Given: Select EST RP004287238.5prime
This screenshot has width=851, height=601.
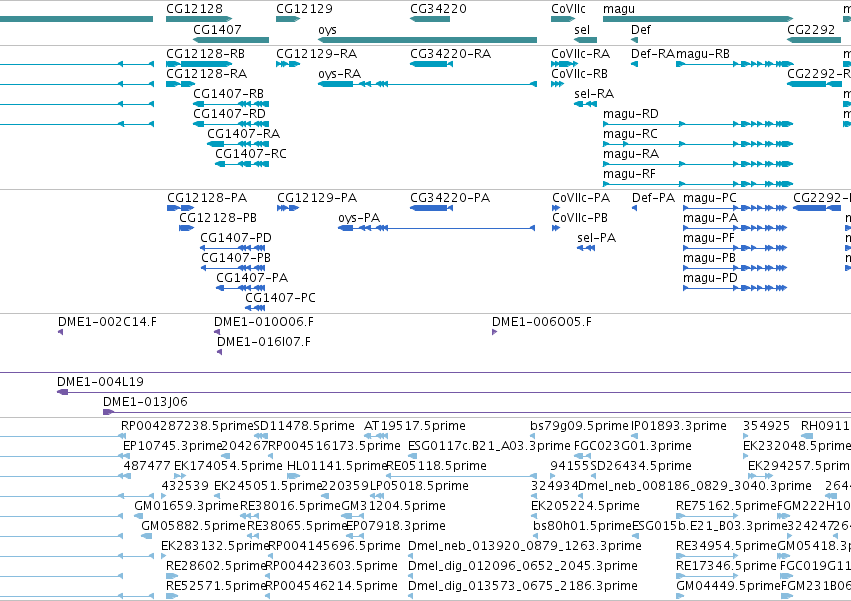Looking at the screenshot, I should (123, 436).
